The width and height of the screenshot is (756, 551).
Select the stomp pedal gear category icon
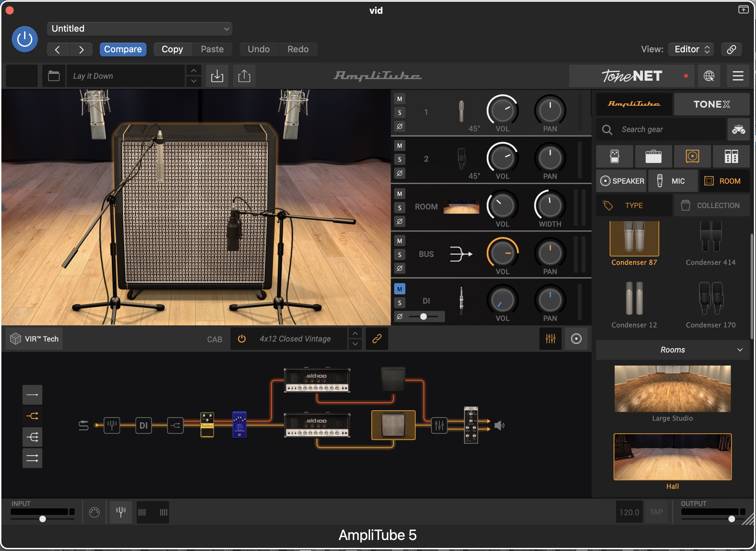pos(614,156)
